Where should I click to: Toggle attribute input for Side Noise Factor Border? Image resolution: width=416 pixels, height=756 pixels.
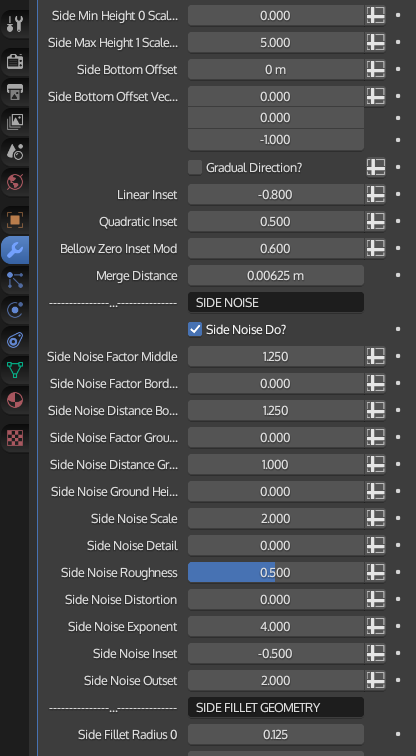click(375, 384)
